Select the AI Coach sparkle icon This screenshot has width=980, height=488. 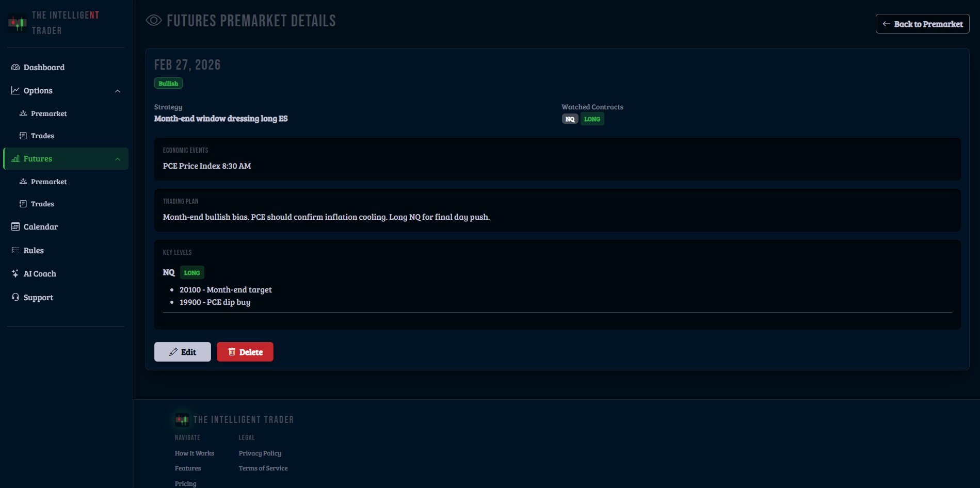pos(15,273)
